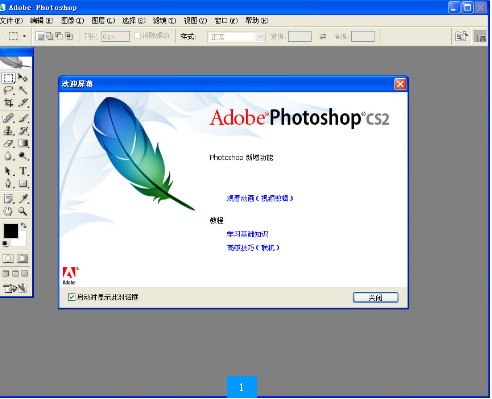The height and width of the screenshot is (399, 492).
Task: Click the Height input field
Action: tap(363, 36)
